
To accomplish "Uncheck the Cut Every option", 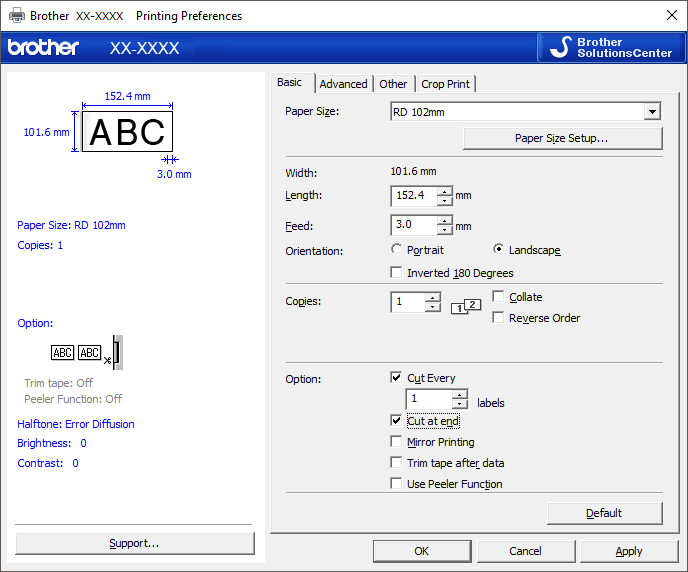I will pos(396,377).
